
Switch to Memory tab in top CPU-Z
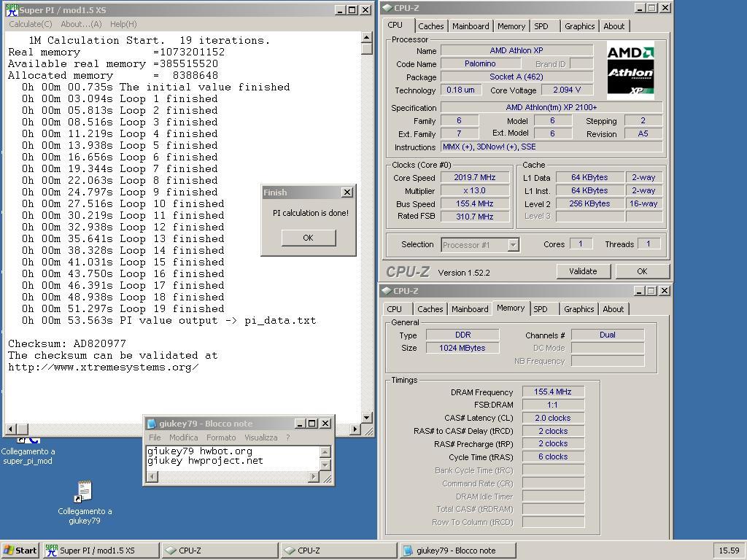[511, 26]
